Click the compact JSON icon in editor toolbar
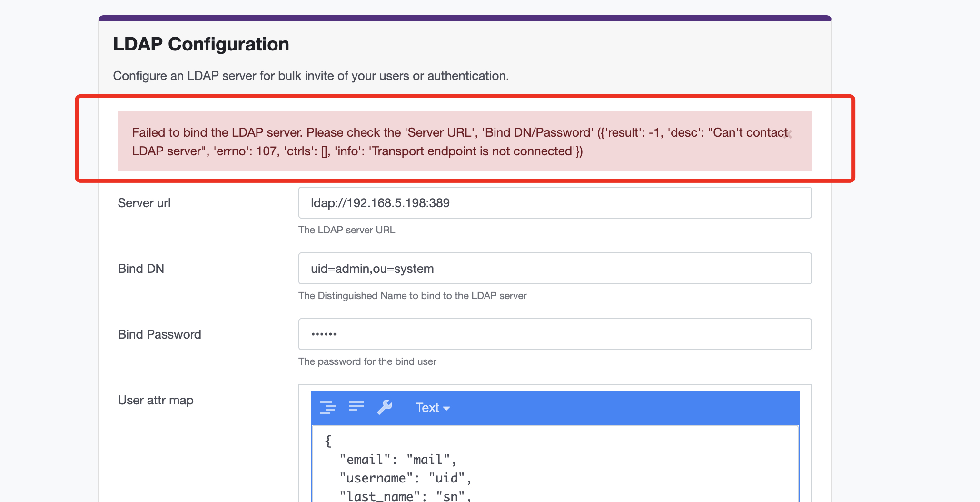Image resolution: width=980 pixels, height=502 pixels. pos(356,406)
